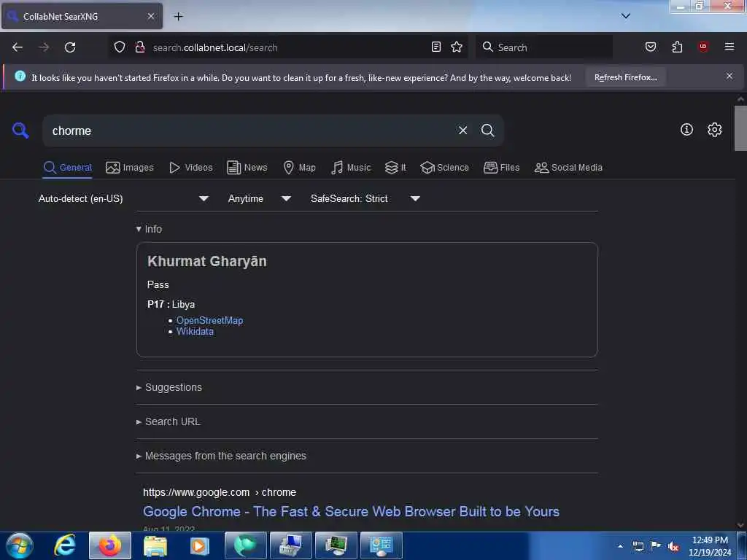Click the uBlock Origin icon
747x560 pixels.
tap(703, 47)
